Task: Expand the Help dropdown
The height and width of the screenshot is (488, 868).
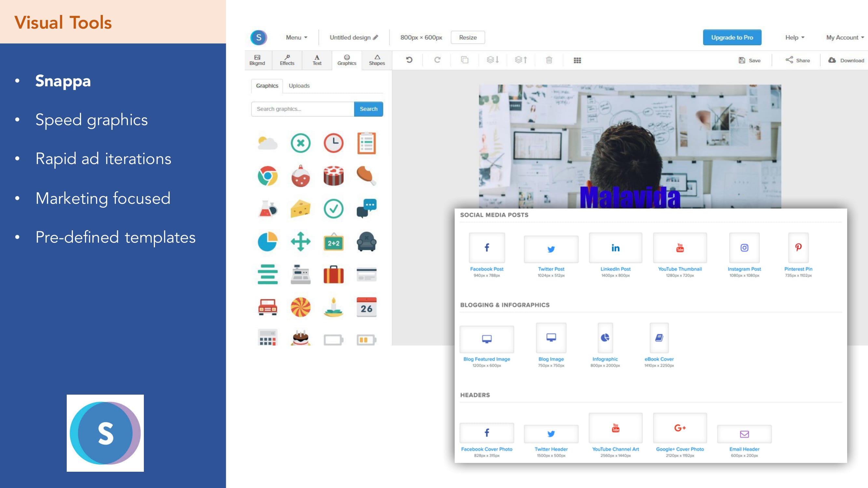Action: (x=794, y=37)
